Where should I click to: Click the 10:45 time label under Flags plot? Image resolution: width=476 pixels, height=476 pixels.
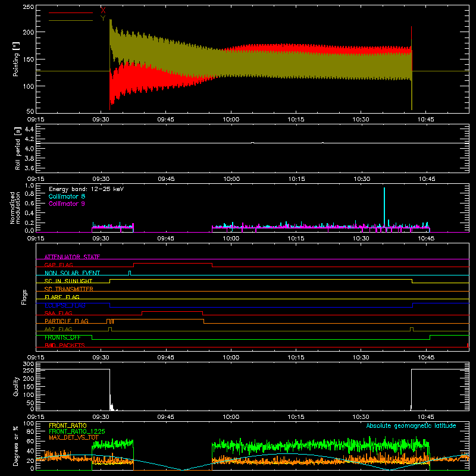(x=426, y=358)
